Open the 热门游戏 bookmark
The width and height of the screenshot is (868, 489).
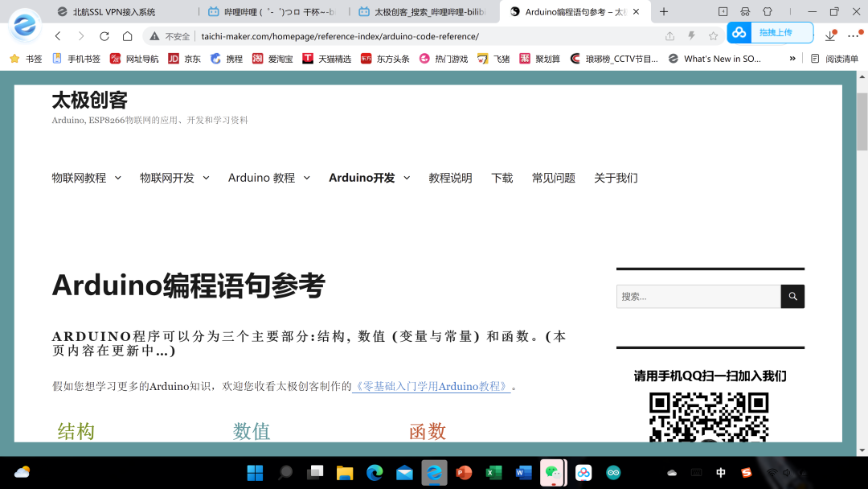(x=444, y=59)
